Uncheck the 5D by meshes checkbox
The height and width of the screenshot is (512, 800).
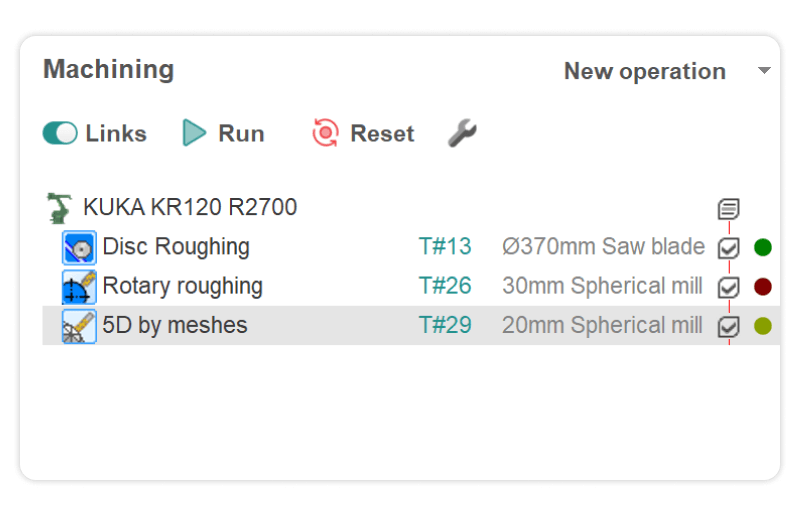coord(729,326)
